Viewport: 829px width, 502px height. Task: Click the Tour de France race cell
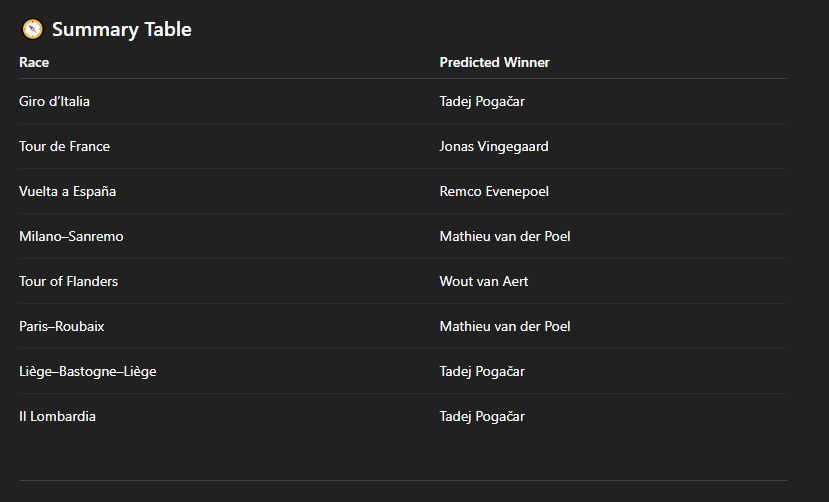(64, 146)
